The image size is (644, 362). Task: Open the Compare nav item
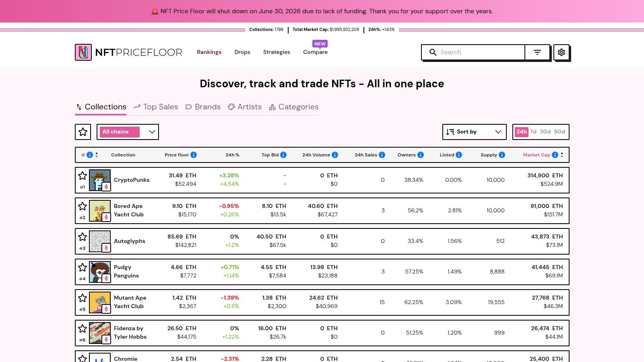pyautogui.click(x=316, y=52)
